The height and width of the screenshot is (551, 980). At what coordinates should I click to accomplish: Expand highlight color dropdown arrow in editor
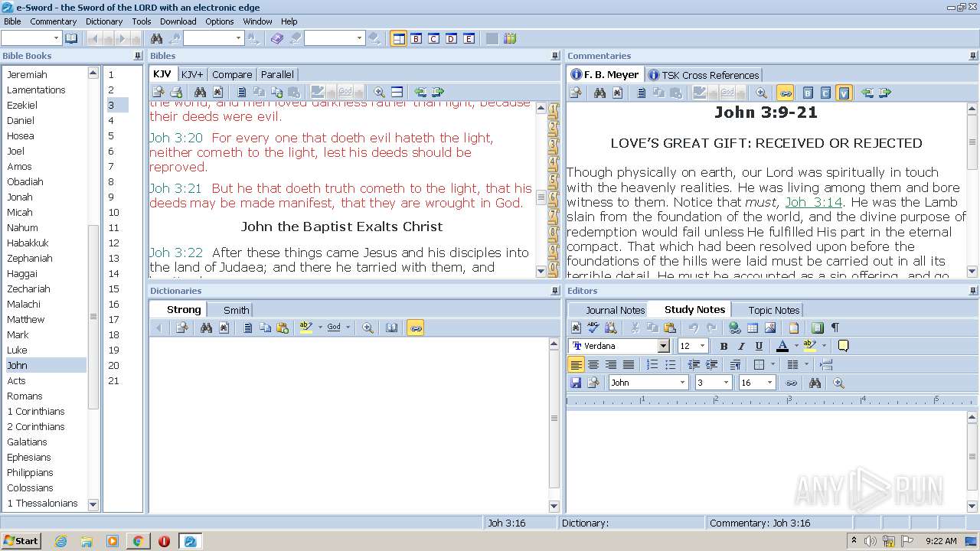tap(824, 346)
